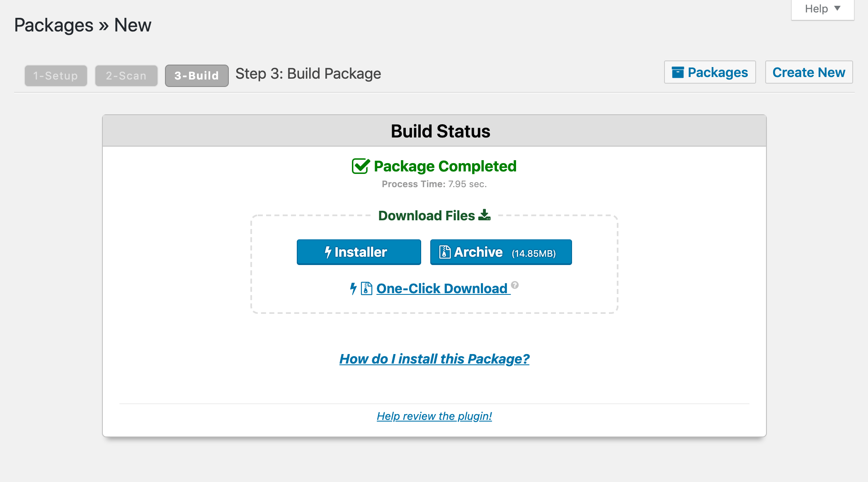The image size is (868, 482).
Task: Click the green Package Completed checkmark icon
Action: (360, 166)
